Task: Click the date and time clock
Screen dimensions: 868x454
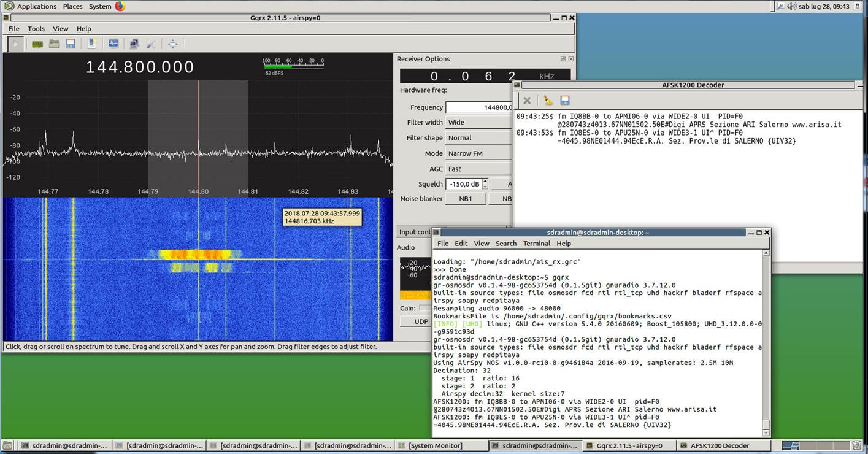Action: point(824,6)
